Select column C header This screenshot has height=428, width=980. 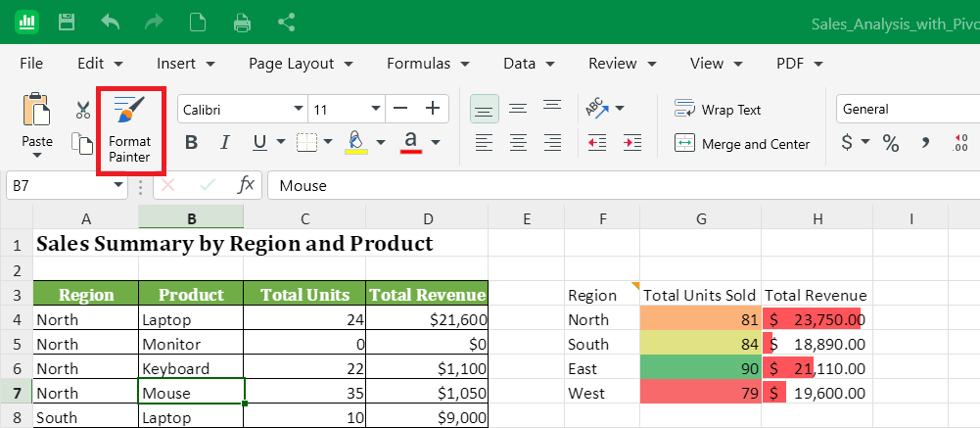[304, 218]
